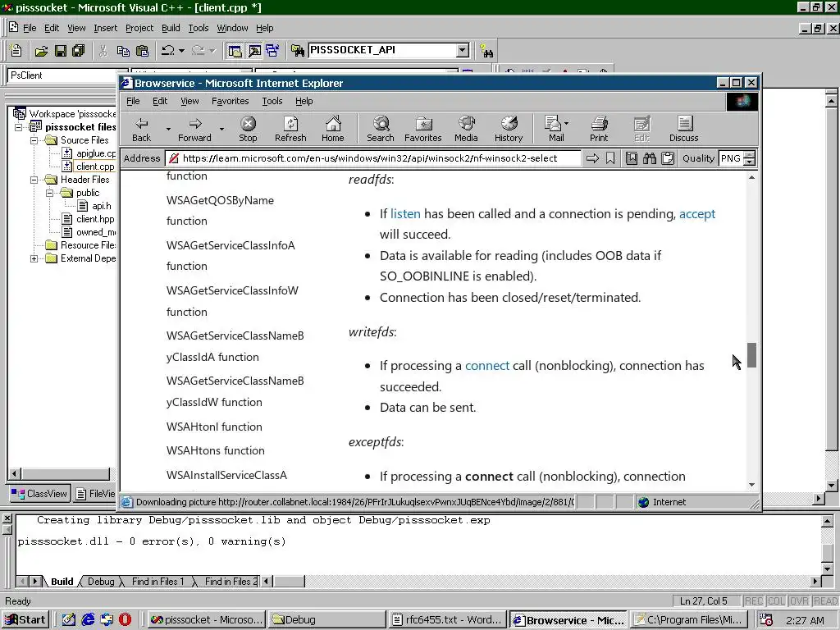This screenshot has height=630, width=840.
Task: Click the Favorites toolbar button with folder icon
Action: pyautogui.click(x=422, y=130)
